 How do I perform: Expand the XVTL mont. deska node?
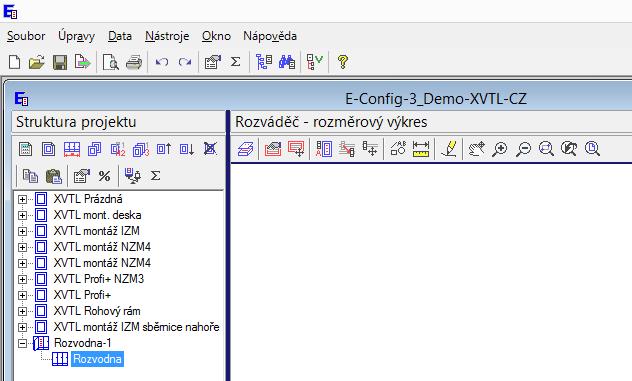[22, 215]
